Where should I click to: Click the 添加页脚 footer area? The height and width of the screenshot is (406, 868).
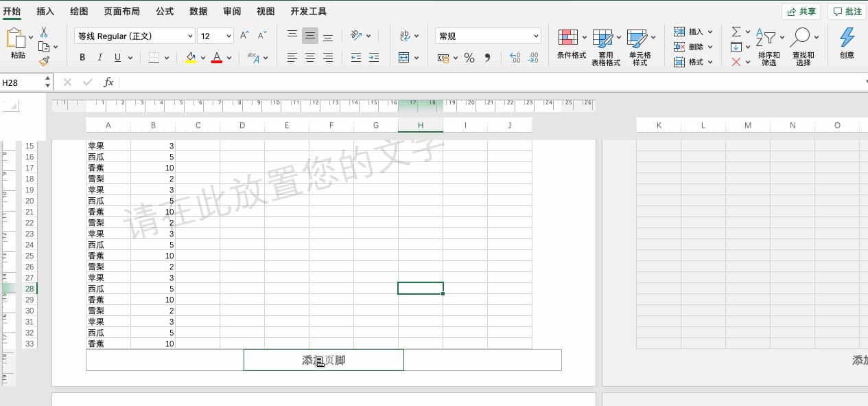click(323, 359)
